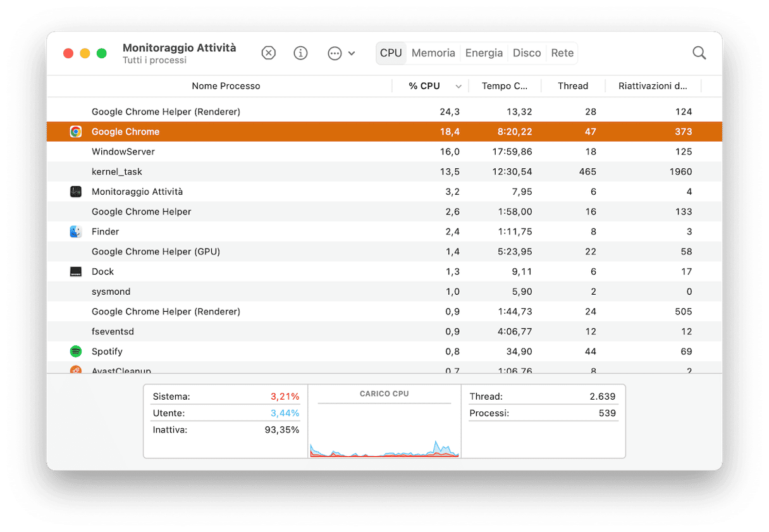Switch to the Memoria tab
Image resolution: width=769 pixels, height=532 pixels.
[x=433, y=53]
